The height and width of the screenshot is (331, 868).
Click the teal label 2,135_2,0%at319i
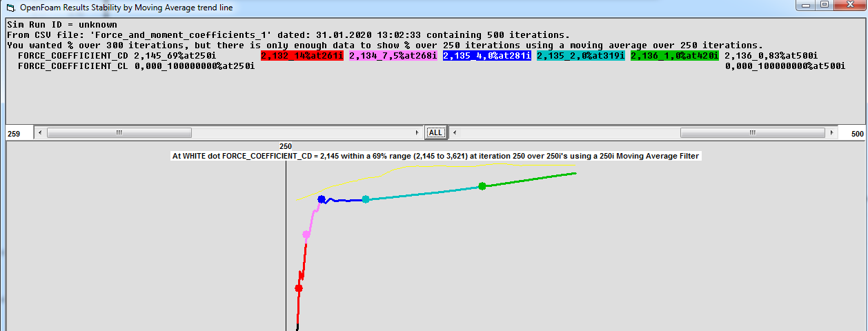coord(580,55)
